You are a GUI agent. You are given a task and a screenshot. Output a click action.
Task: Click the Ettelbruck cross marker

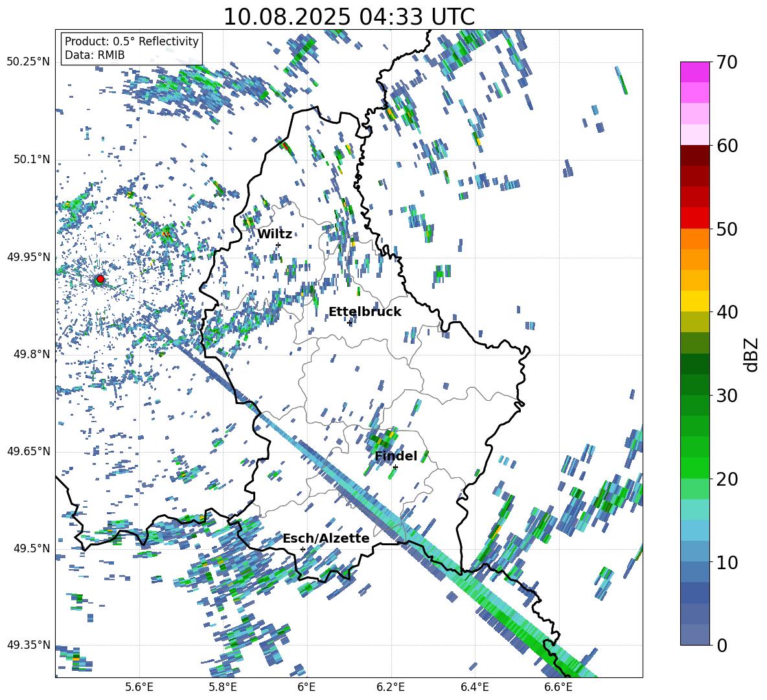(349, 322)
